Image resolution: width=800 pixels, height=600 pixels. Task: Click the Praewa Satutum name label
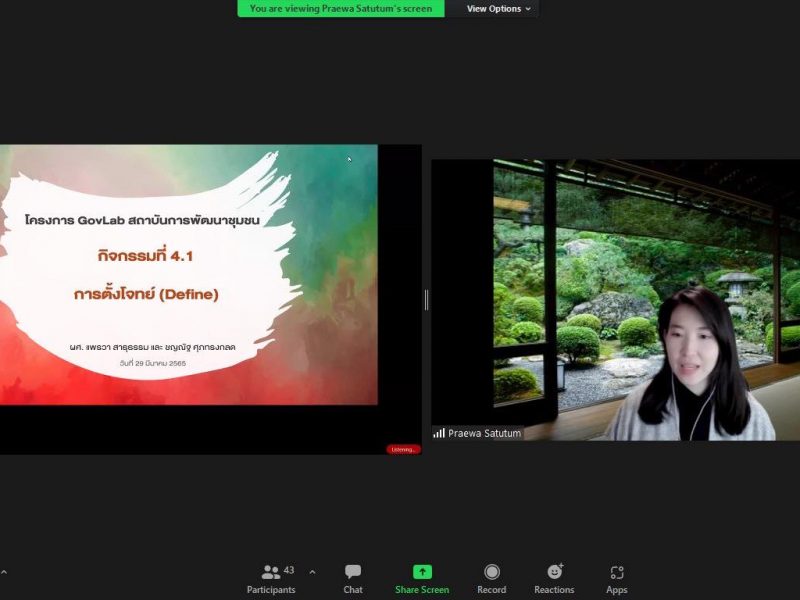click(484, 433)
